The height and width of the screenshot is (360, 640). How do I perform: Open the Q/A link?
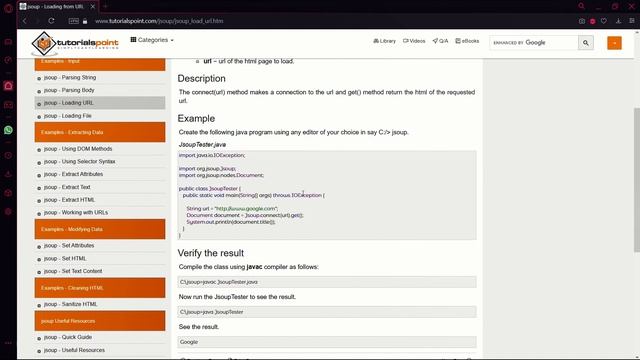click(x=440, y=41)
